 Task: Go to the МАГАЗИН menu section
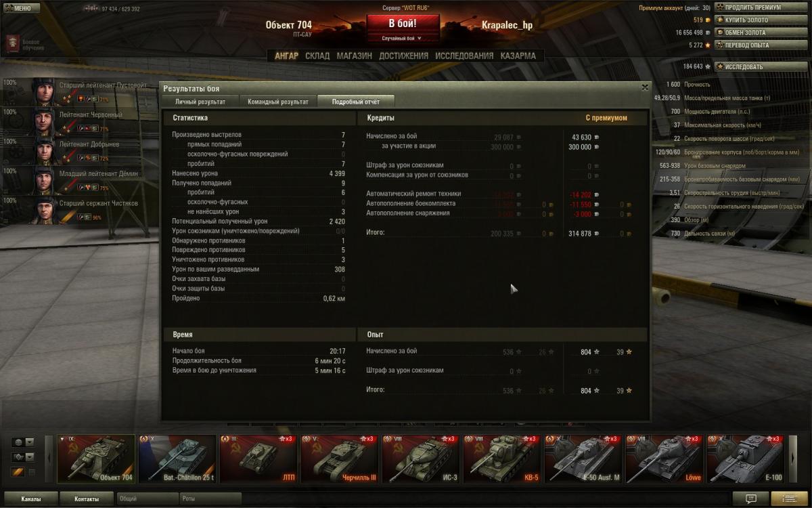tap(355, 56)
